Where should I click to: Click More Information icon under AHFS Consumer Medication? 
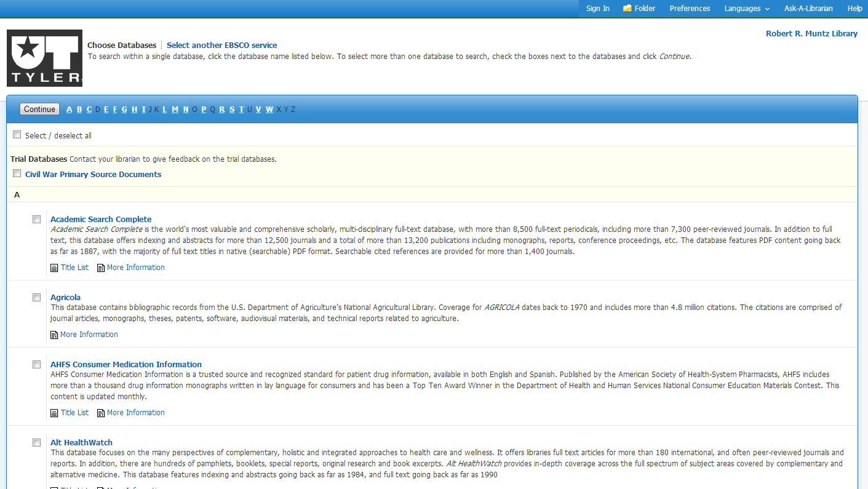click(x=101, y=413)
